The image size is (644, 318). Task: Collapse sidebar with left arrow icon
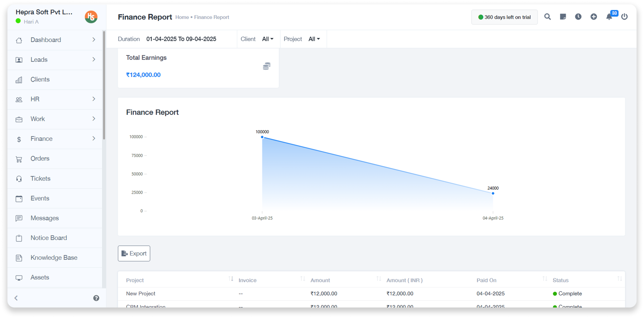tap(16, 298)
